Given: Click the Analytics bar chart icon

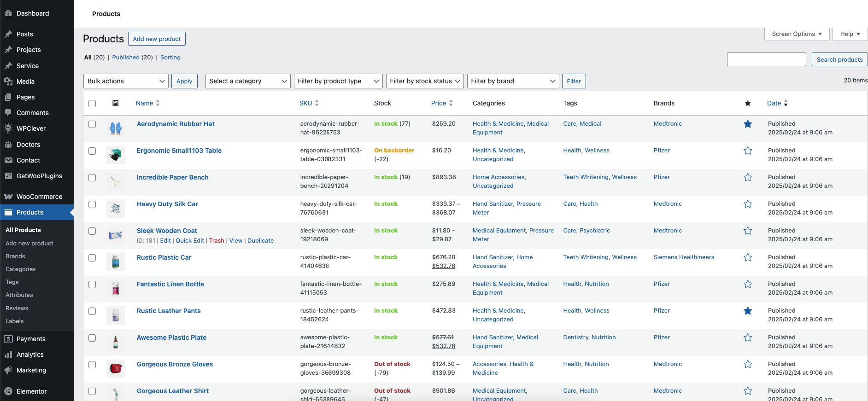Looking at the screenshot, I should click(x=8, y=355).
